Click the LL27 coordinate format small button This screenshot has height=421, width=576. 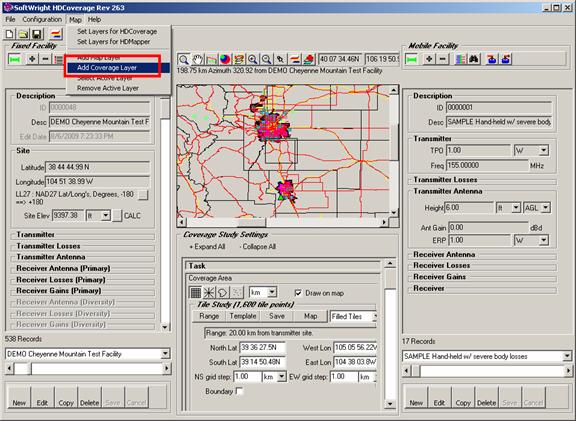pos(143,195)
